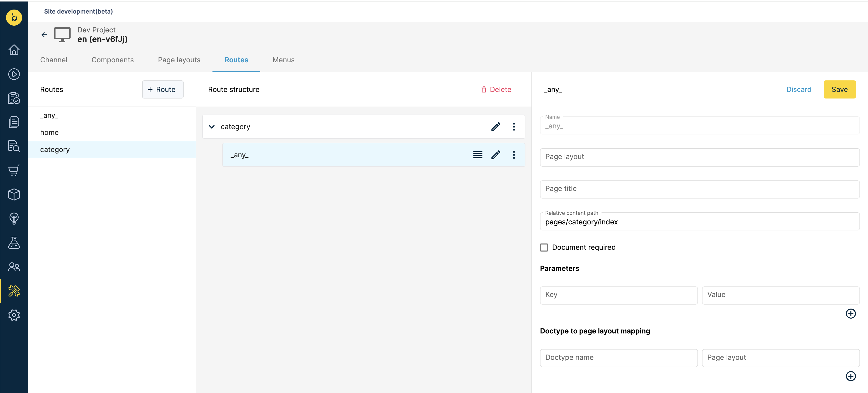Click the Site development(beta) header text
The height and width of the screenshot is (393, 868).
[79, 12]
